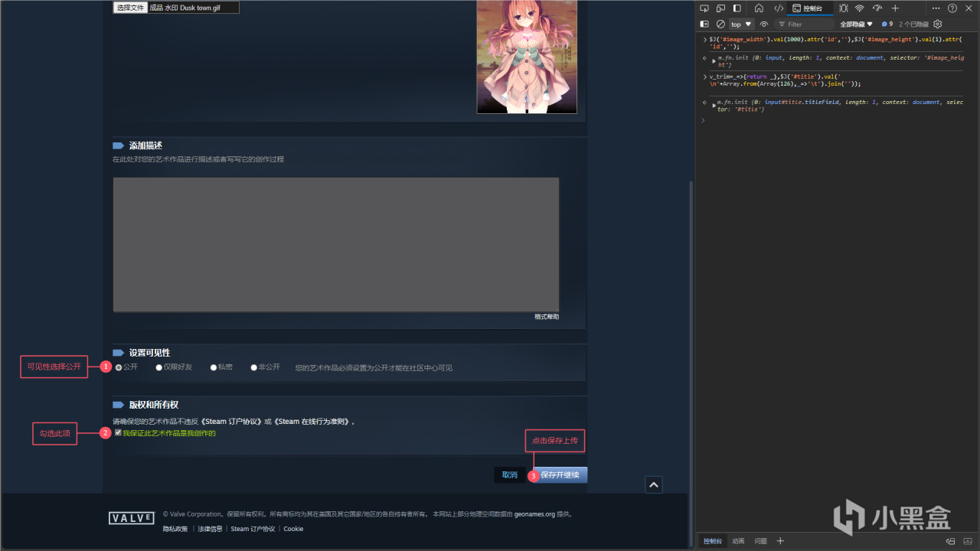Click the 设置可见性 section heading
The width and height of the screenshot is (980, 551).
coord(149,353)
